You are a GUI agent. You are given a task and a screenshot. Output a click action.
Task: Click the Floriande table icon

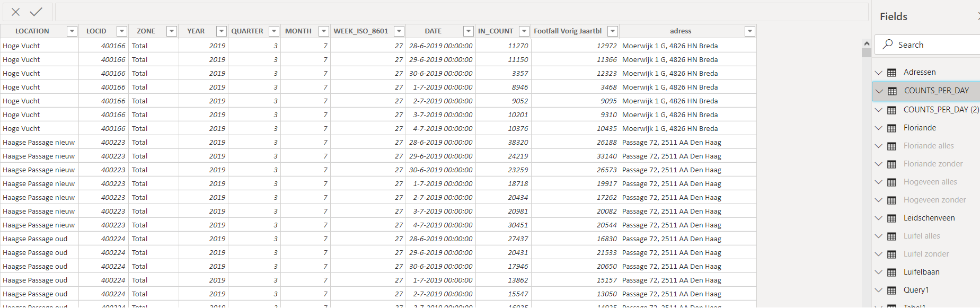click(x=892, y=128)
